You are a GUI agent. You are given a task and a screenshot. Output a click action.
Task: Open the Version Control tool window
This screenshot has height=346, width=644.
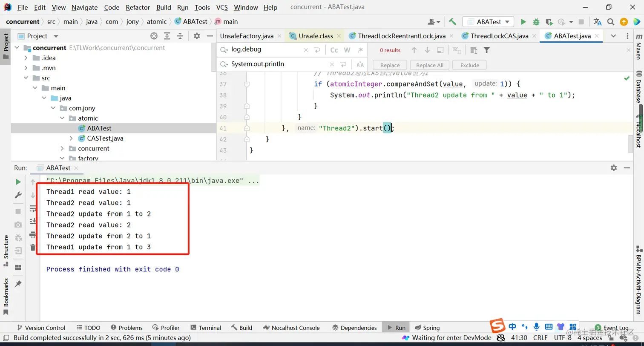tap(40, 328)
